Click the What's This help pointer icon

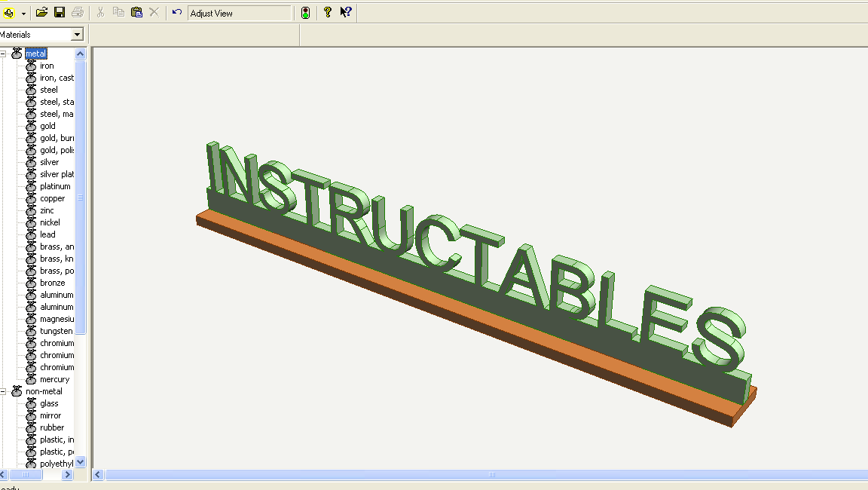346,12
